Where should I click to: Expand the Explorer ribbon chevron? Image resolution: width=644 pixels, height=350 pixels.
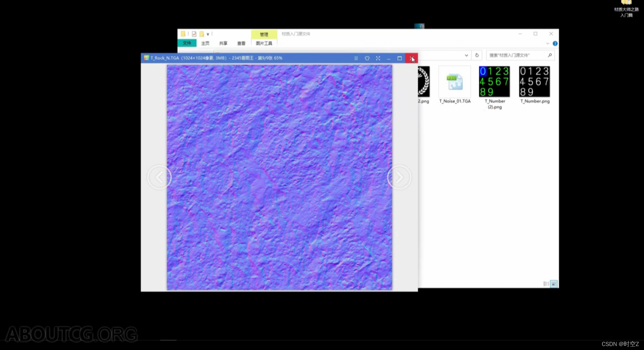(547, 44)
